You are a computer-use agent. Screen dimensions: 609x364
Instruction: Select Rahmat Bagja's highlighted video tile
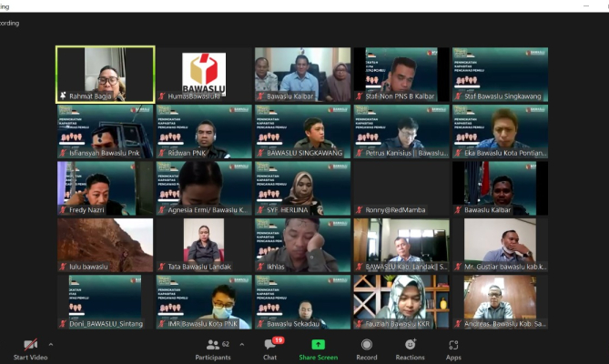[x=105, y=74]
